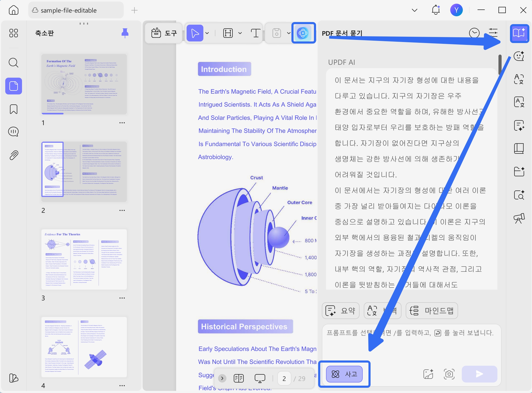532x393 pixels.
Task: Open the 도구 tools menu
Action: point(164,33)
